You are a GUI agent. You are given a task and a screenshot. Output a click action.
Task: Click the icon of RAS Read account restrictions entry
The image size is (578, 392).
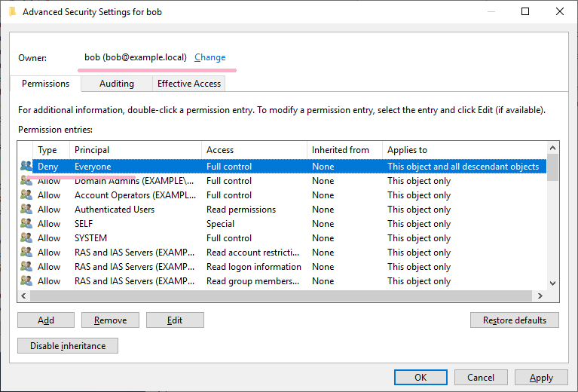tap(26, 253)
